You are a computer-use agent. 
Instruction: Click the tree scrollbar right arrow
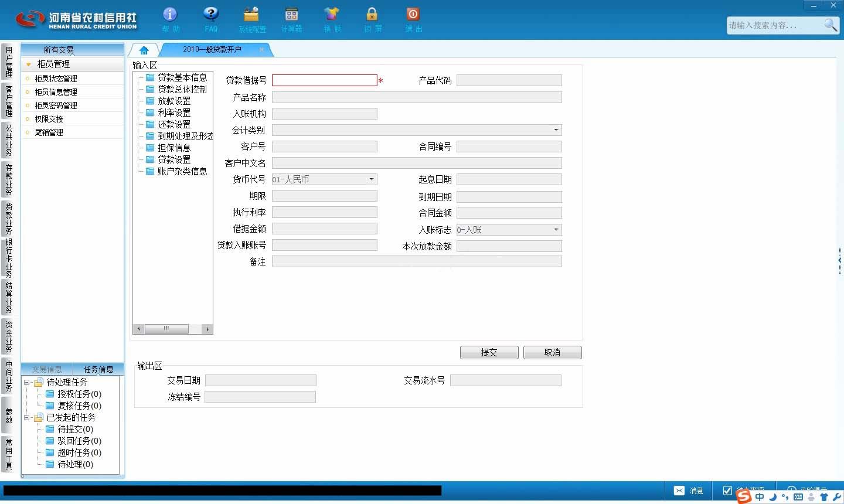click(x=207, y=329)
